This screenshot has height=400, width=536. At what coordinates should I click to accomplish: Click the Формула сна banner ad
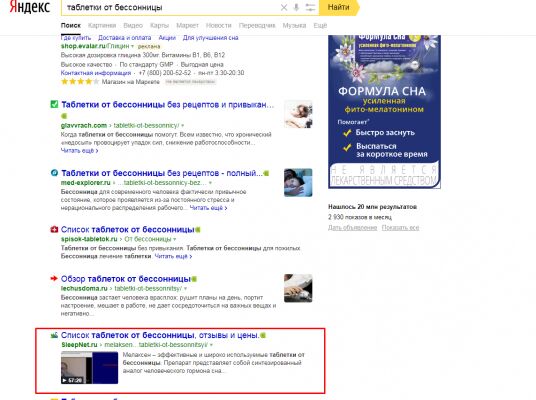(x=385, y=111)
